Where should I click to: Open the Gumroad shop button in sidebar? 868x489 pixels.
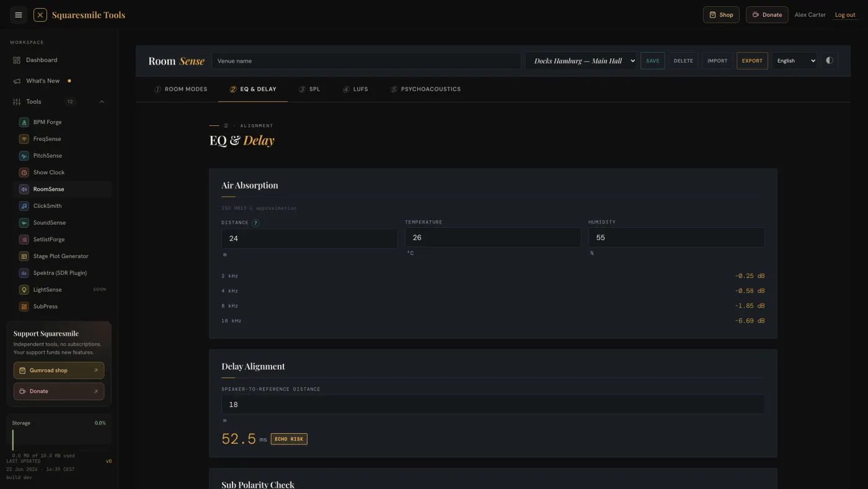click(x=59, y=370)
